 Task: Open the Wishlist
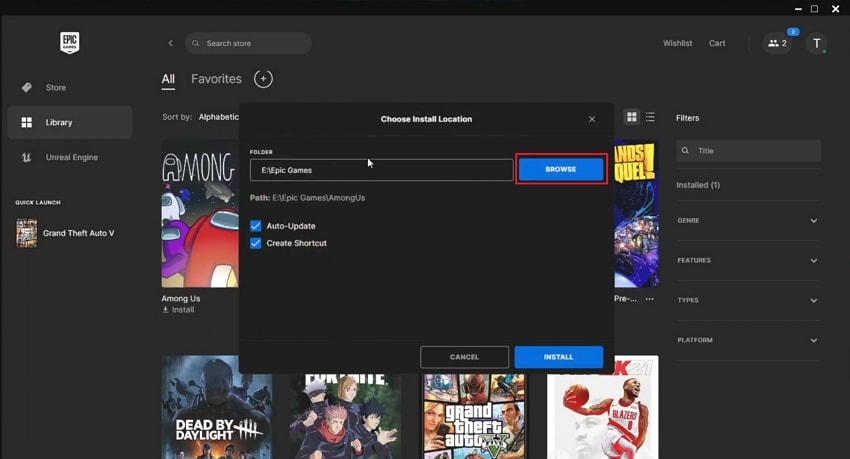[x=678, y=43]
